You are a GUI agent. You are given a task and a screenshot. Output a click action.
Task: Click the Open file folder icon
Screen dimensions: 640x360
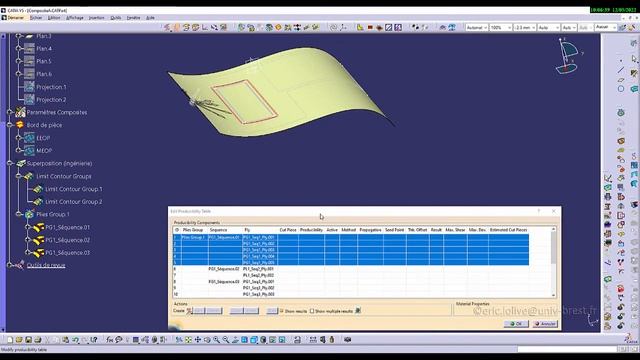click(19, 340)
